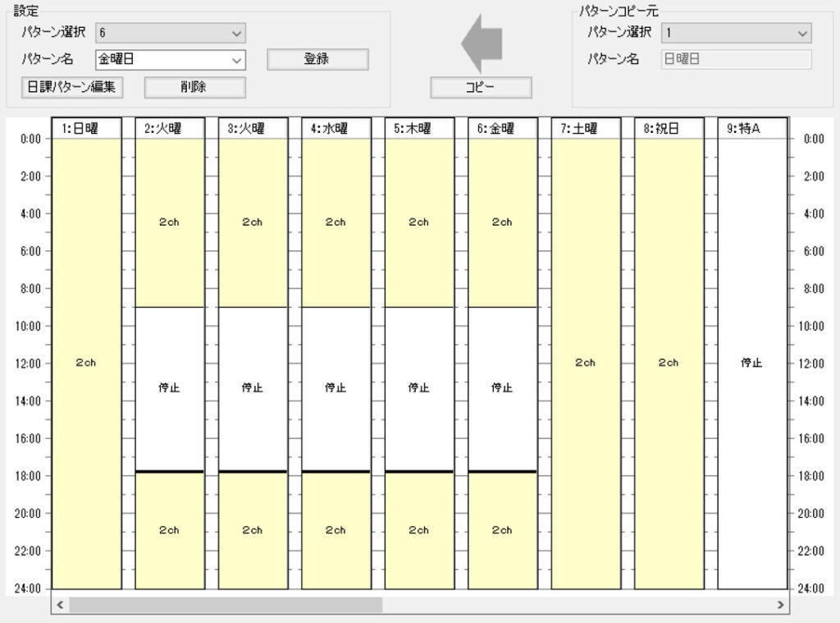
Task: Select the 8:祝日 column header
Action: (x=669, y=128)
